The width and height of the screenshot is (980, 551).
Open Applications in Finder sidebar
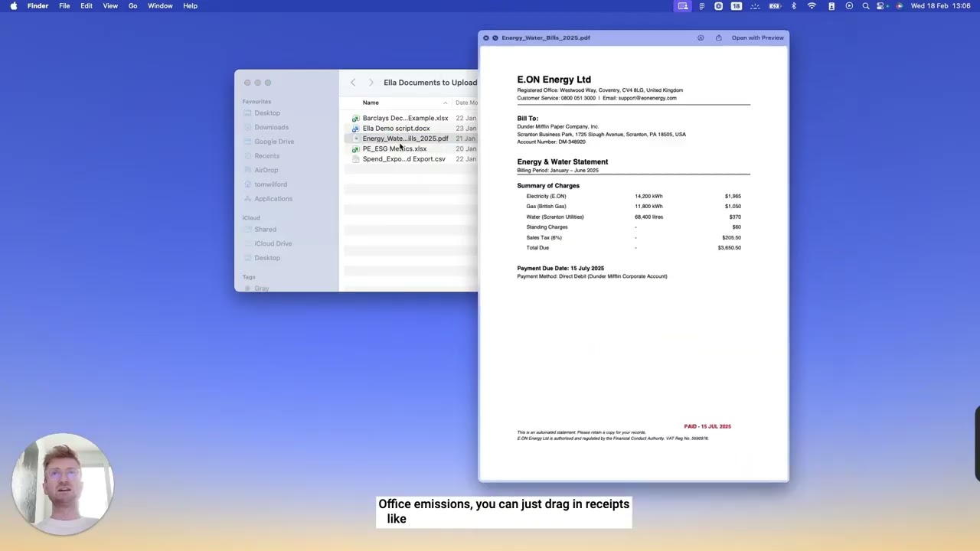click(x=273, y=199)
